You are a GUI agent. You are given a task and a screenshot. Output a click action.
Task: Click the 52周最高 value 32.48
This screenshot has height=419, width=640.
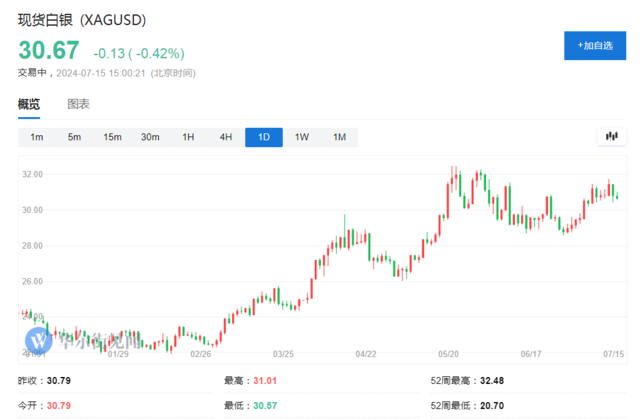pyautogui.click(x=492, y=381)
